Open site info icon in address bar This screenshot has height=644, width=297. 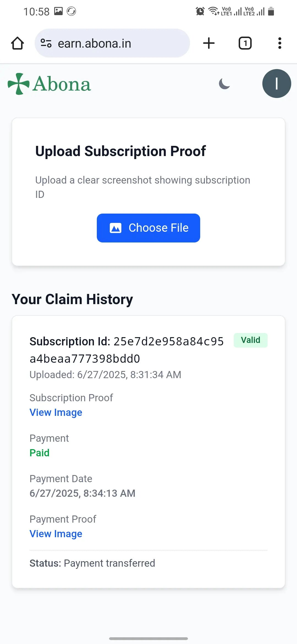tap(46, 43)
